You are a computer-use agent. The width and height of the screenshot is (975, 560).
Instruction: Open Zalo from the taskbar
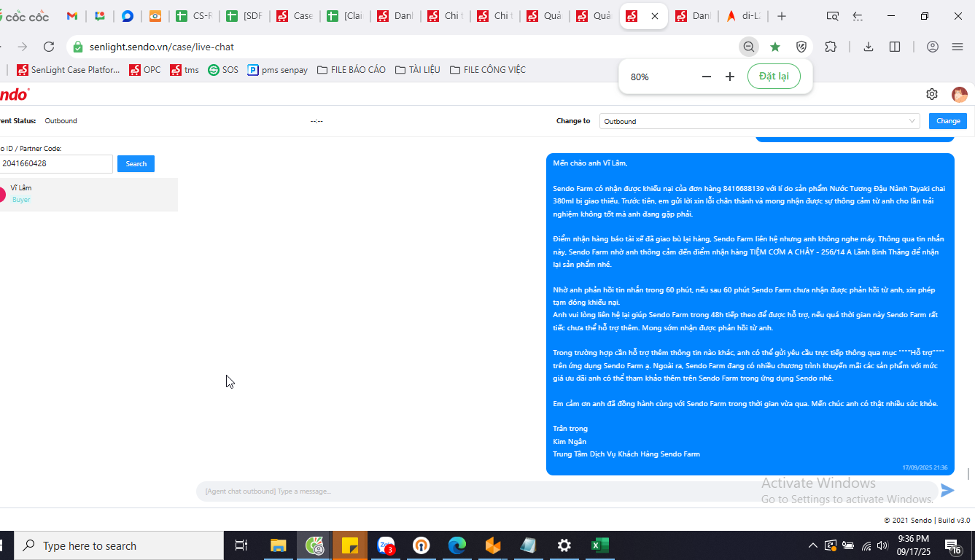(386, 545)
